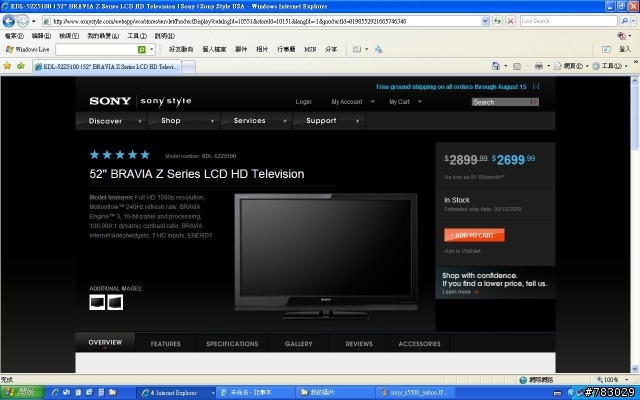Click the URL address bar
This screenshot has width=640, height=400.
(x=261, y=21)
